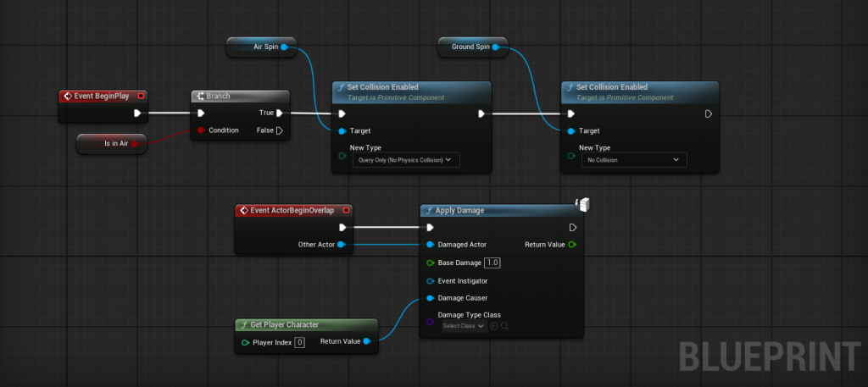Screen dimensions: 868x387
Task: Click the Air Spin variable output pin
Action: (x=284, y=47)
